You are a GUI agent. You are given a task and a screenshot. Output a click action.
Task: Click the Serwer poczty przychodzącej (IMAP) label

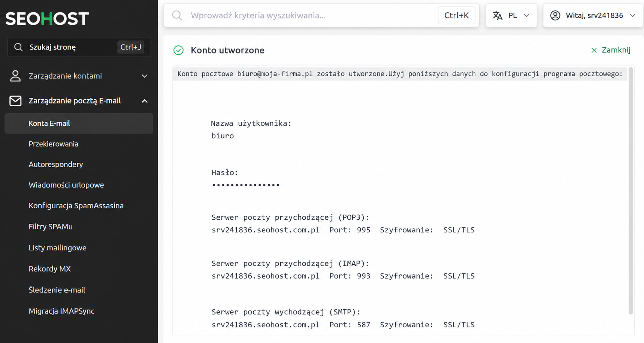[x=290, y=264]
